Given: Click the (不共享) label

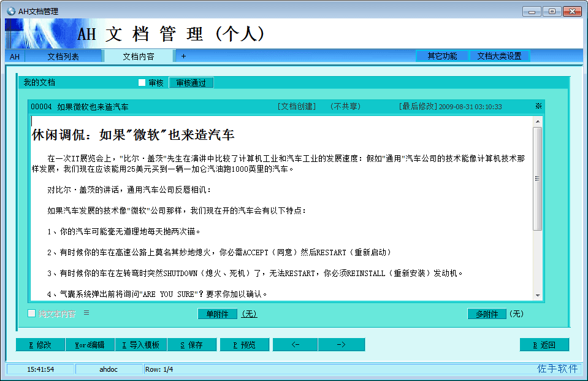Looking at the screenshot, I should [x=345, y=107].
